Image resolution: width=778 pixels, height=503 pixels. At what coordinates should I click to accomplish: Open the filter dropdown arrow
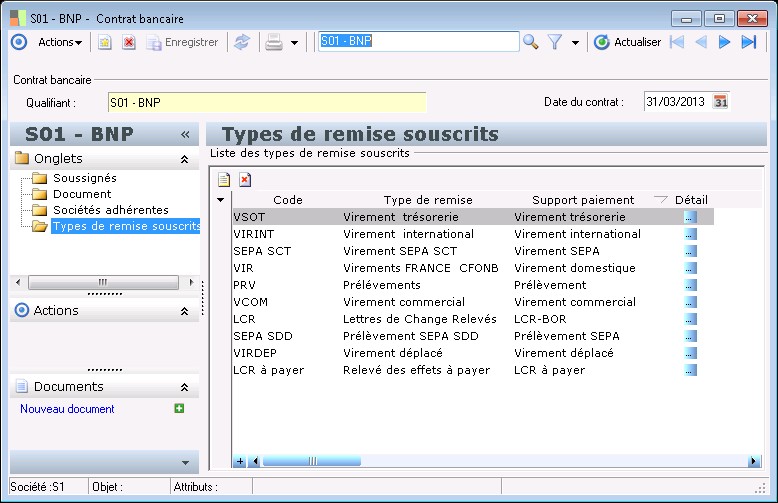tap(575, 43)
